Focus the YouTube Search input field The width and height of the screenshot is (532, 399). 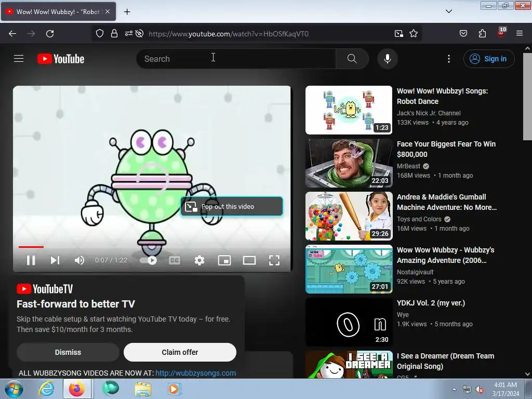tap(236, 59)
